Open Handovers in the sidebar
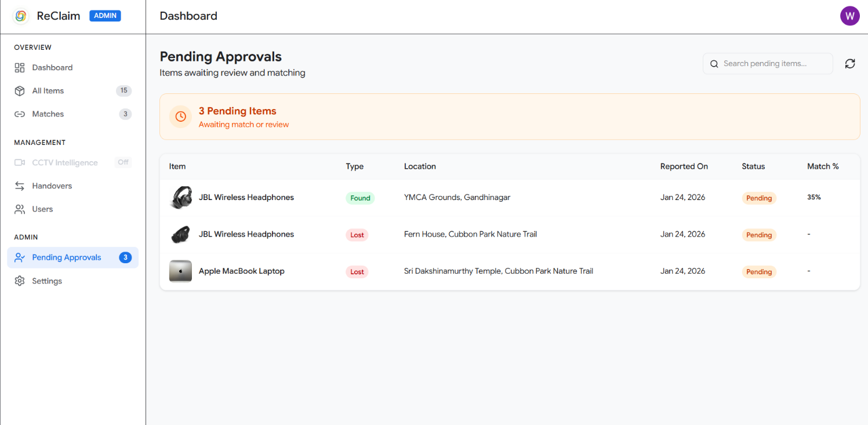 pyautogui.click(x=73, y=186)
